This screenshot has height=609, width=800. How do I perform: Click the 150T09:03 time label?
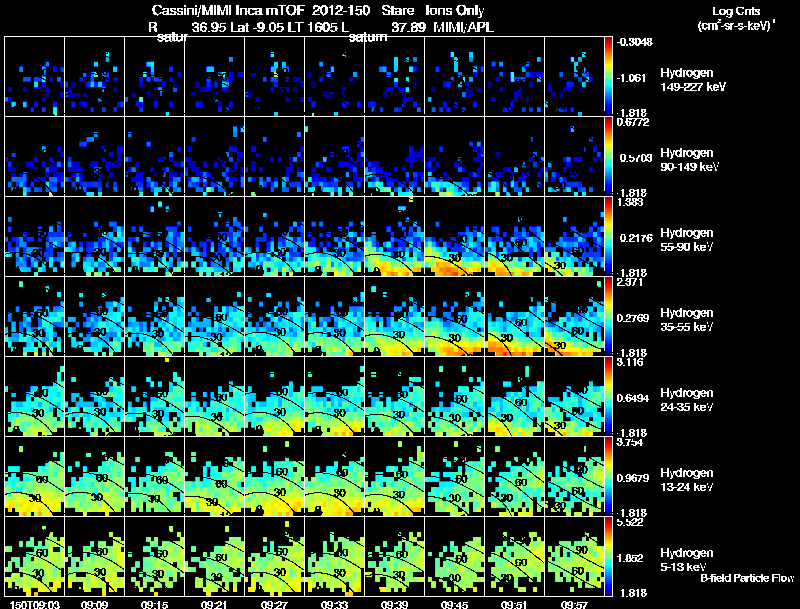point(35,604)
